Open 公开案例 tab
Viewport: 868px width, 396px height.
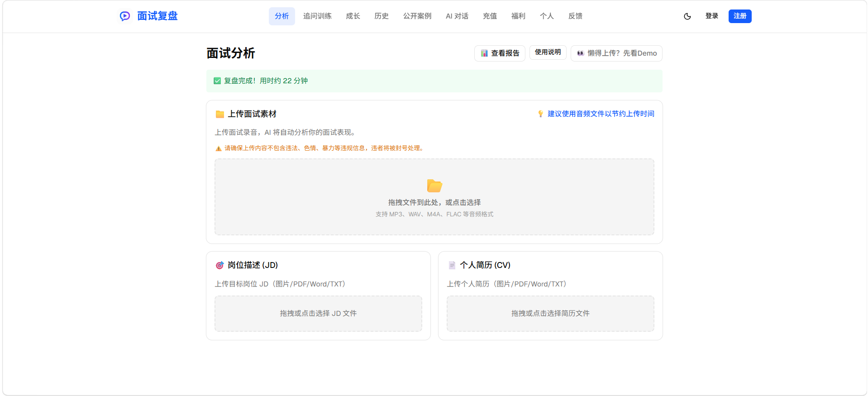(x=417, y=16)
